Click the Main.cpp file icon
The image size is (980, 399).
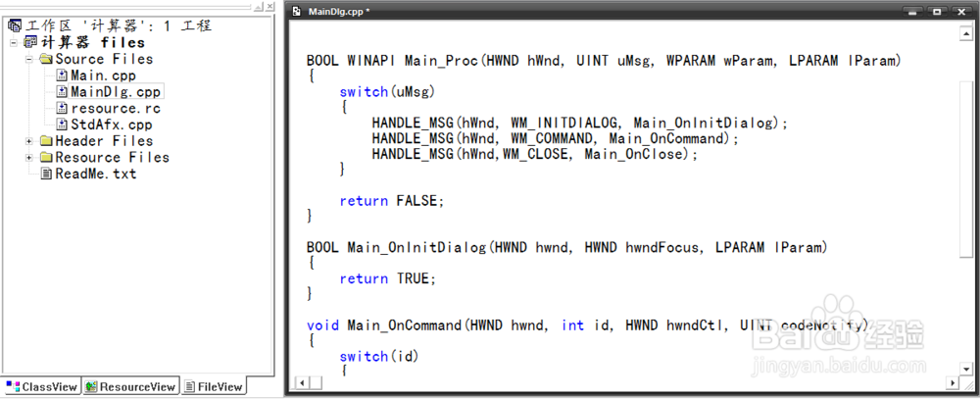tap(62, 75)
